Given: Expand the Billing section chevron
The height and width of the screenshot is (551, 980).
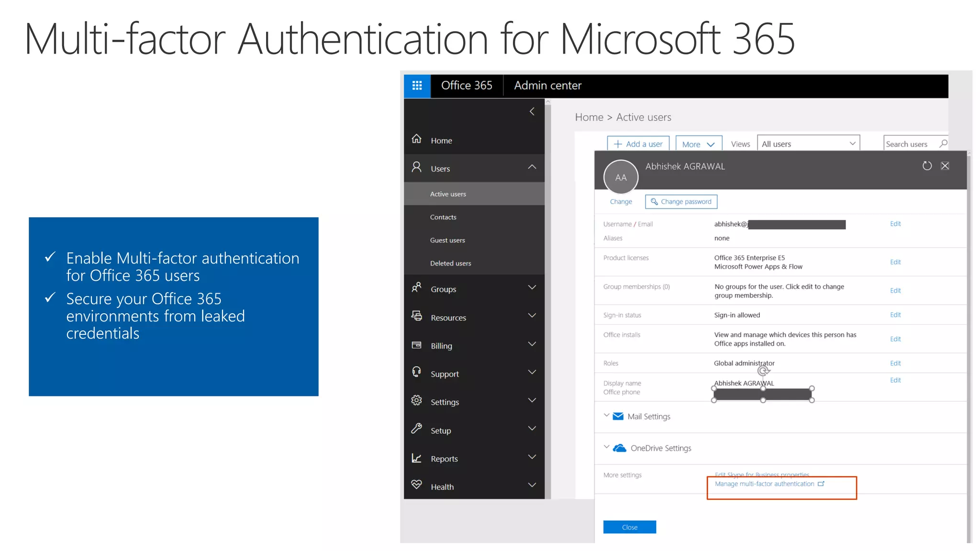Looking at the screenshot, I should pos(532,344).
